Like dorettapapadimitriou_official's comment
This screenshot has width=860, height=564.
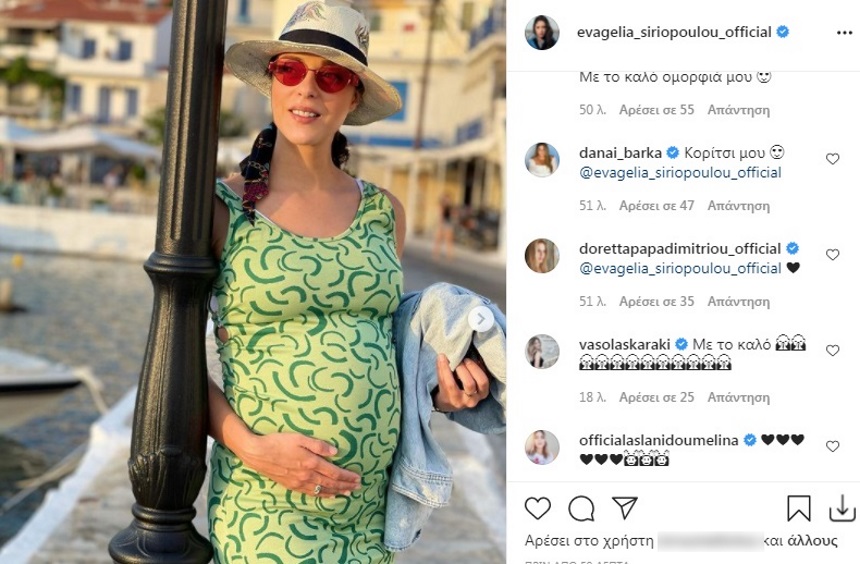[x=833, y=255]
